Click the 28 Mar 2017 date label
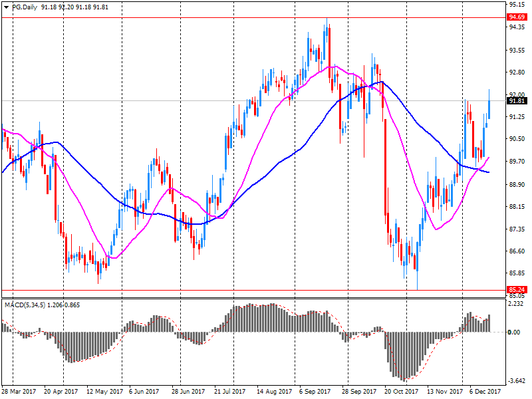This screenshot has width=532, height=399. click(19, 391)
